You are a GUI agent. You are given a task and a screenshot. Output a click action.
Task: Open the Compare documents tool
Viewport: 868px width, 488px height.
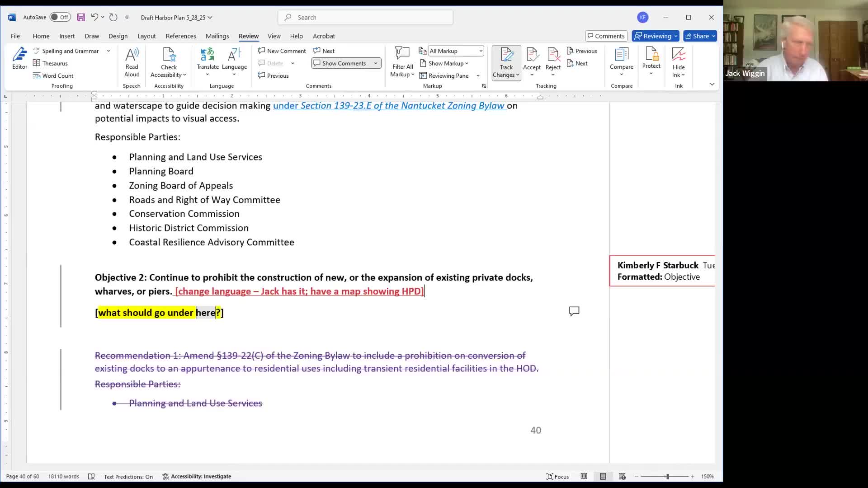click(x=621, y=56)
